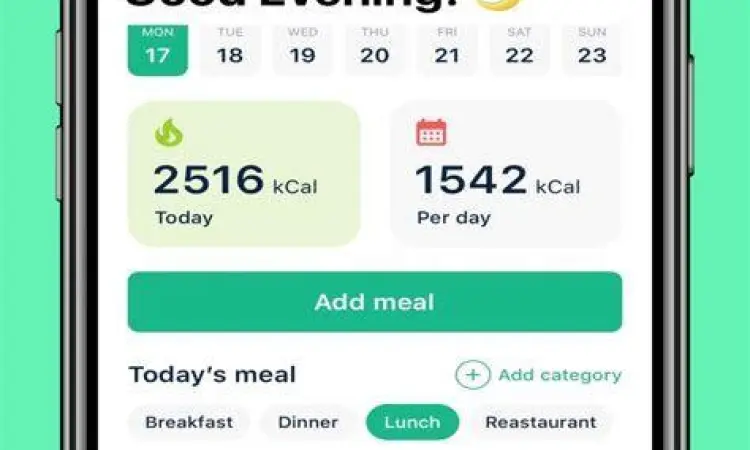Click the Add category link

click(x=559, y=375)
